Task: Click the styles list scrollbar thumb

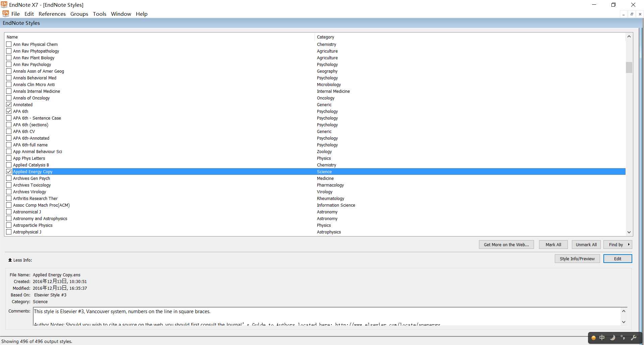Action: tap(629, 67)
